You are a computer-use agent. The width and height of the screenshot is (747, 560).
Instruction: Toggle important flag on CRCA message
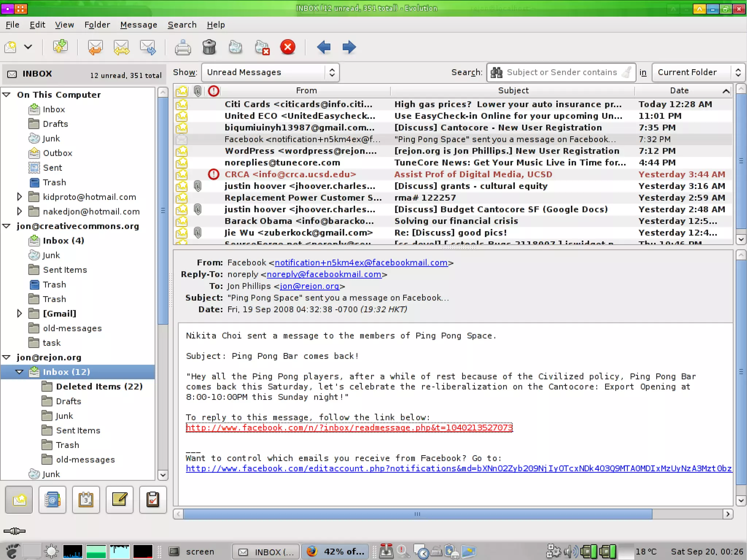click(x=213, y=174)
